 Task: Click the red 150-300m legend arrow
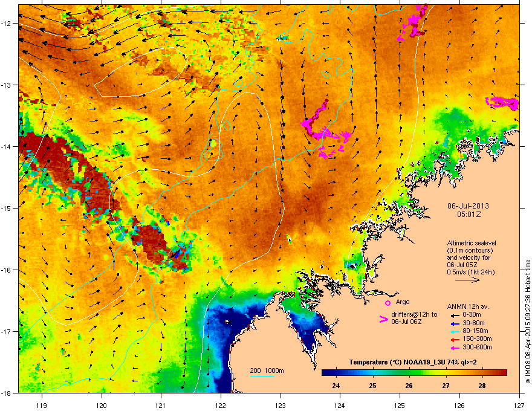tap(455, 339)
